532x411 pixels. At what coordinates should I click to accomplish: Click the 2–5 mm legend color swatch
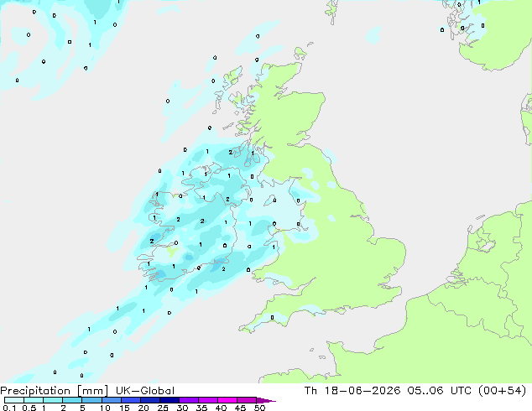pyautogui.click(x=72, y=400)
